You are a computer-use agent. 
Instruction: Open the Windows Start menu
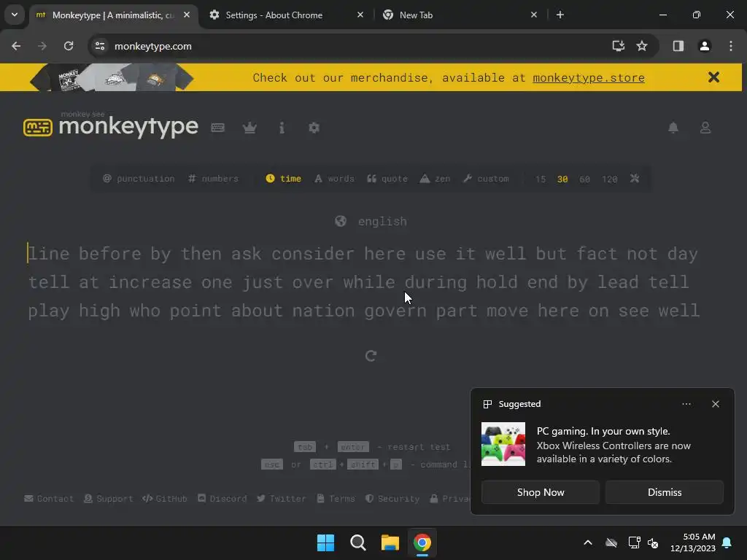(326, 542)
